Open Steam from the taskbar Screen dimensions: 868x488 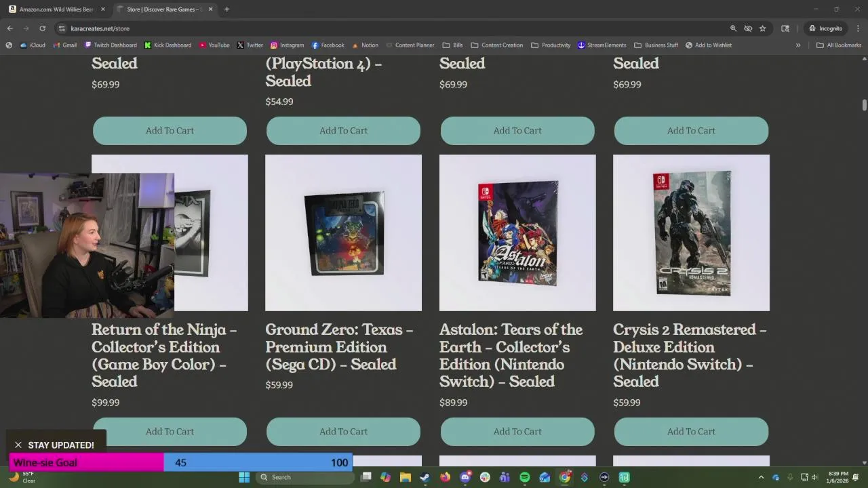425,477
